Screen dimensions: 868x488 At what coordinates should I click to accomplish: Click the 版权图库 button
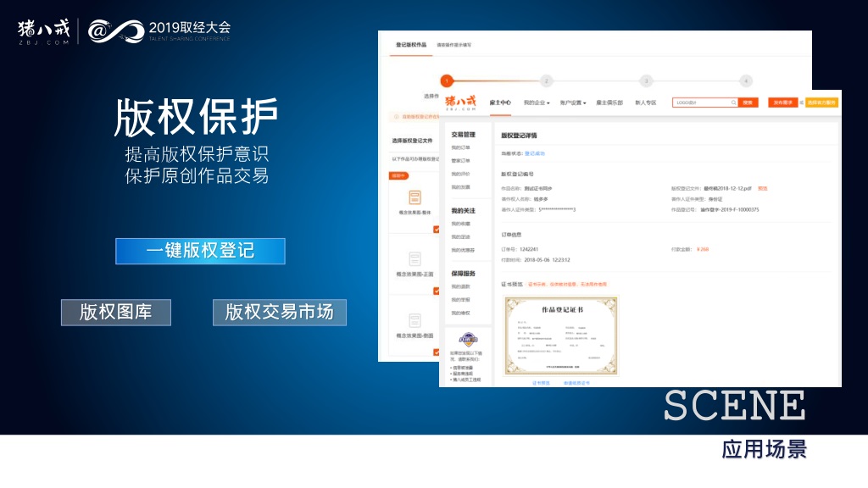tap(115, 313)
